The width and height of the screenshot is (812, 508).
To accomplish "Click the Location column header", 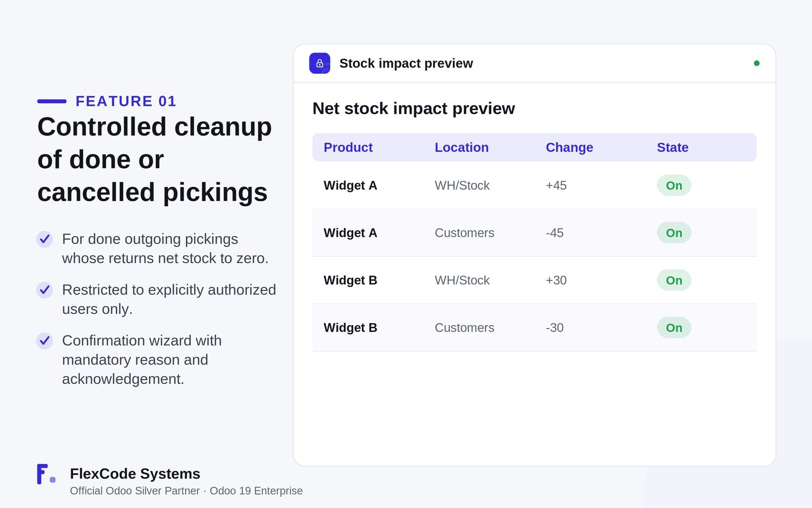I will (462, 147).
